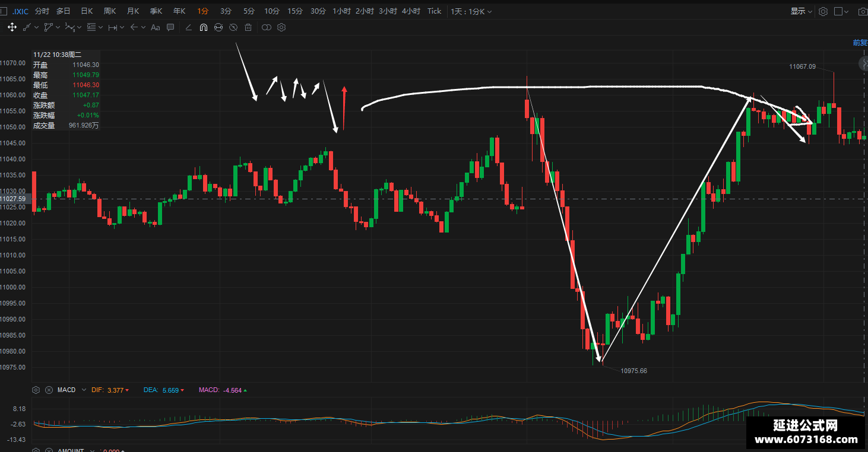Open chart settings gear at top right
868x452 pixels.
[823, 11]
